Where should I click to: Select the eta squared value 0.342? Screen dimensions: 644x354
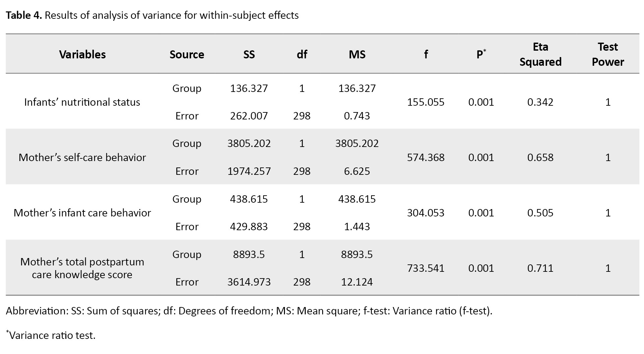pyautogui.click(x=540, y=102)
